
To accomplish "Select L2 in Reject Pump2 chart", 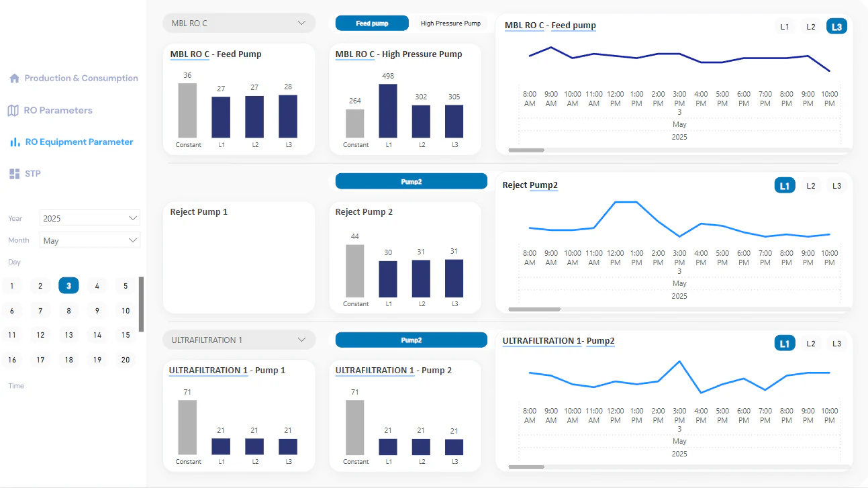I will coord(811,186).
